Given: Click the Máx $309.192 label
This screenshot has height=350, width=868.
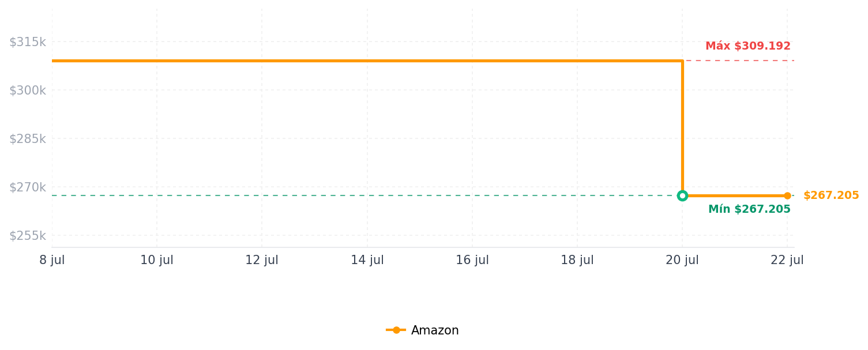Looking at the screenshot, I should (x=748, y=46).
